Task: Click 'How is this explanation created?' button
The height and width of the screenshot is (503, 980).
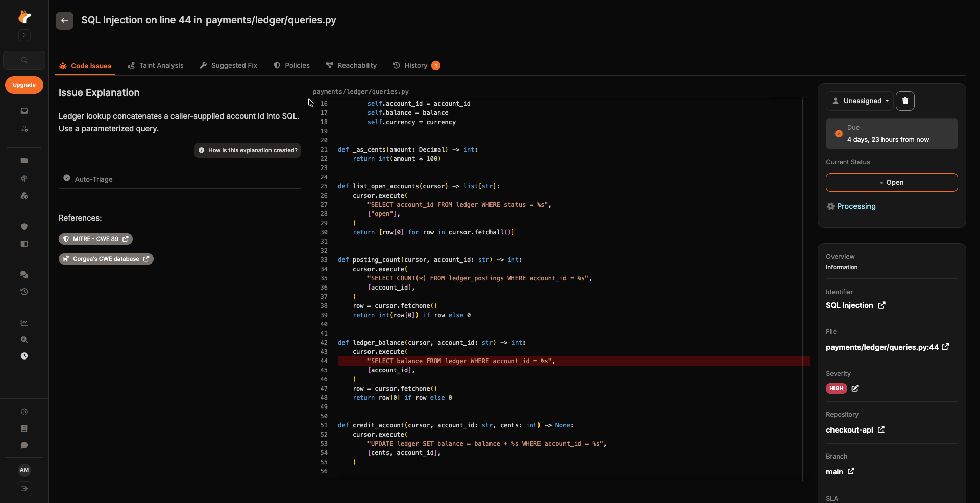Action: 248,150
